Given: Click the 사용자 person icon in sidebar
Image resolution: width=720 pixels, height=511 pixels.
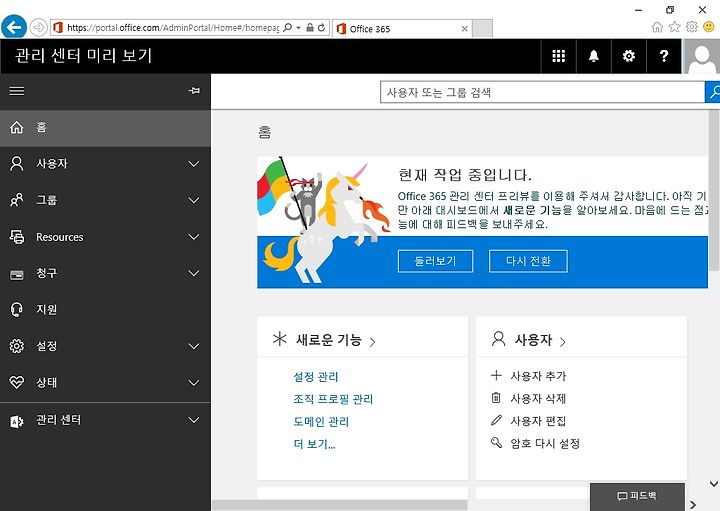Looking at the screenshot, I should click(17, 163).
